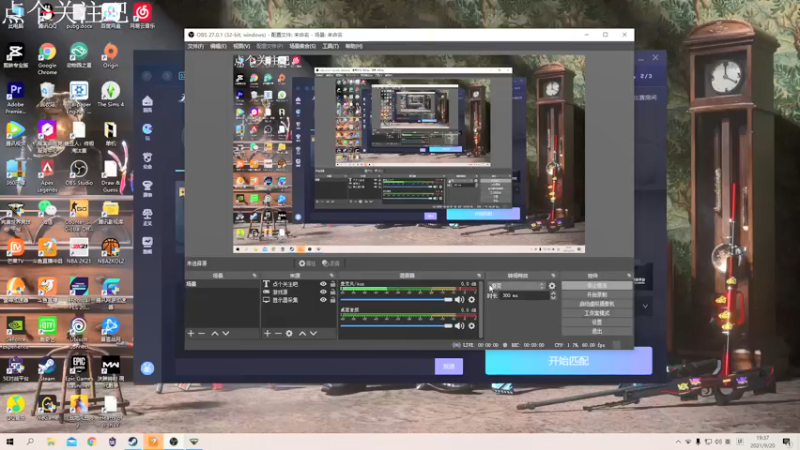Click the large blue start matching button
Image resolution: width=800 pixels, height=450 pixels.
pyautogui.click(x=568, y=361)
